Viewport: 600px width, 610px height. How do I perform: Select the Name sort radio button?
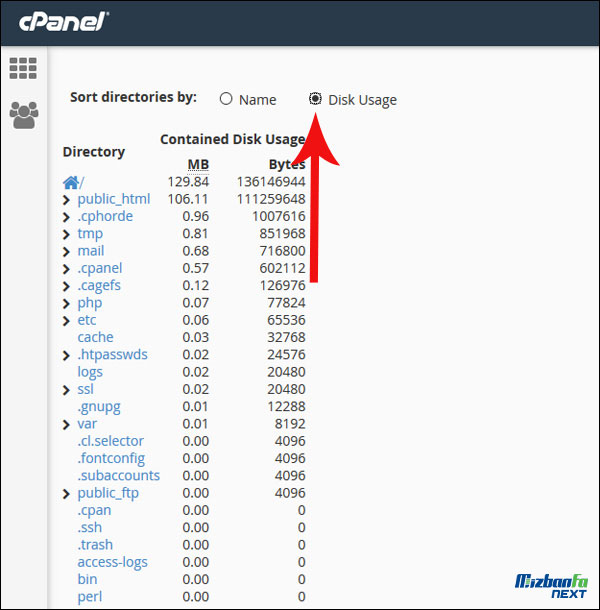click(226, 99)
